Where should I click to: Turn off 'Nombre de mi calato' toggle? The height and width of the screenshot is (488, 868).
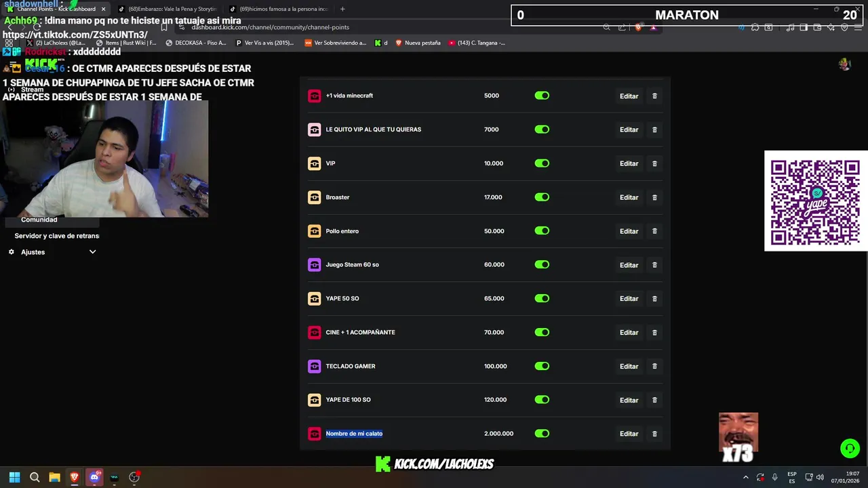542,434
